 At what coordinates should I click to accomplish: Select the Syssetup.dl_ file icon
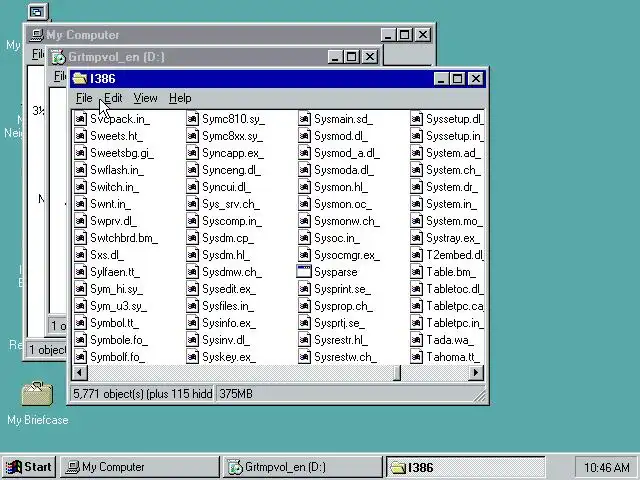tap(416, 119)
